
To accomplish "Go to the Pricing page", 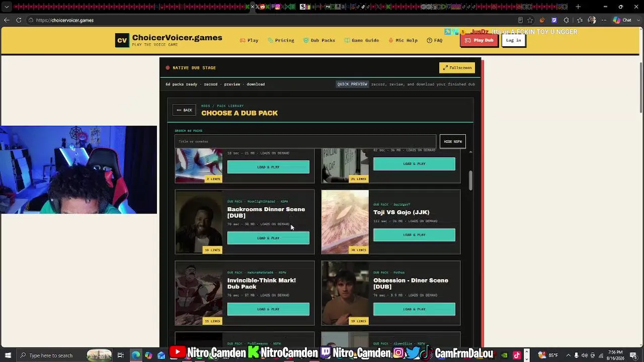I will 281,40.
